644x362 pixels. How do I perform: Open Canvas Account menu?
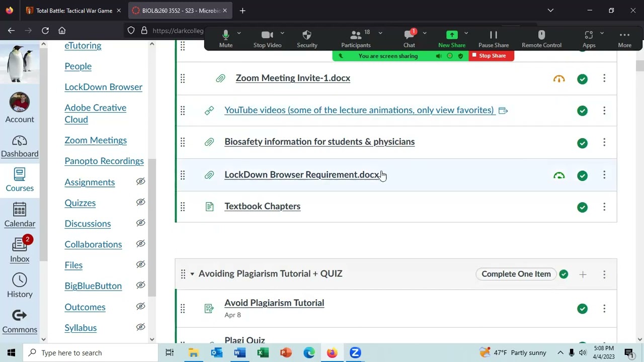20,108
